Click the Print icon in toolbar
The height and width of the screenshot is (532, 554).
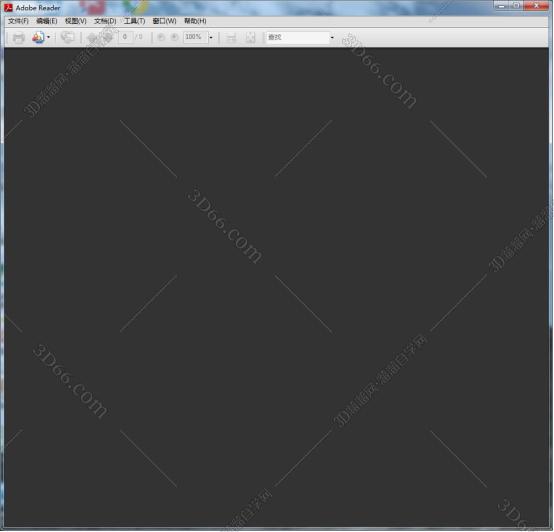pos(18,37)
